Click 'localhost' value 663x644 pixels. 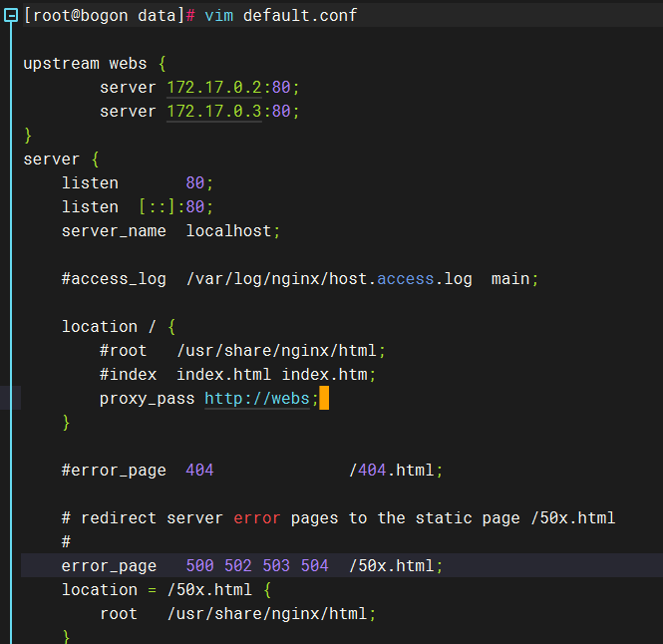point(228,231)
